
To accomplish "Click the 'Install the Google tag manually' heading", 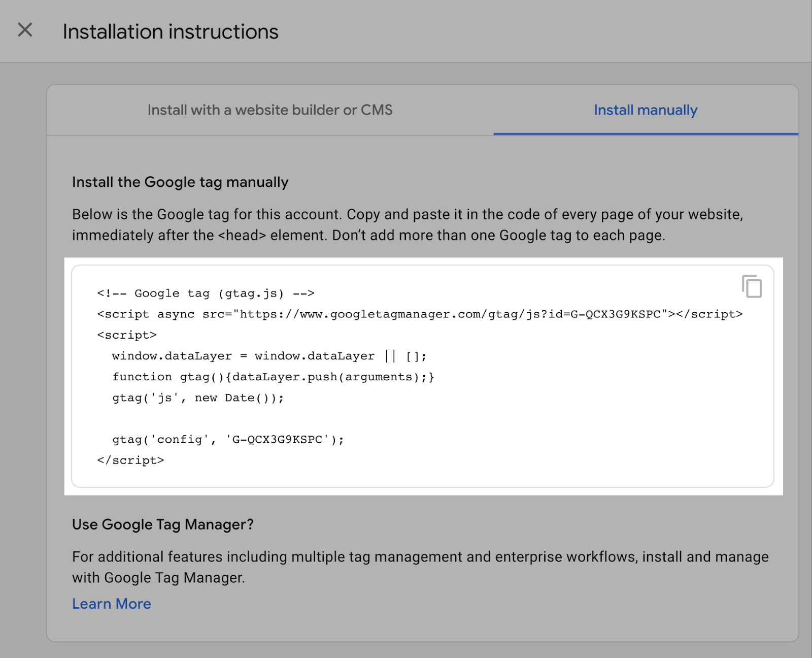I will point(180,182).
